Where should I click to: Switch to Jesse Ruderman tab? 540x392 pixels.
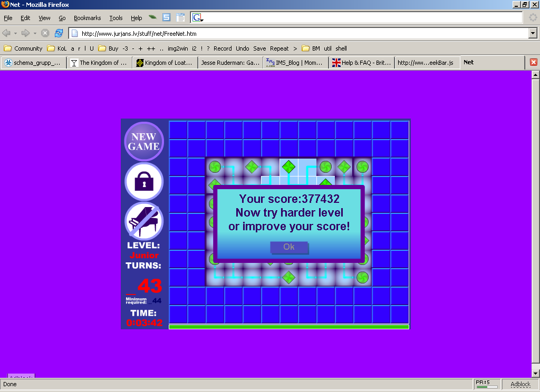click(x=231, y=63)
